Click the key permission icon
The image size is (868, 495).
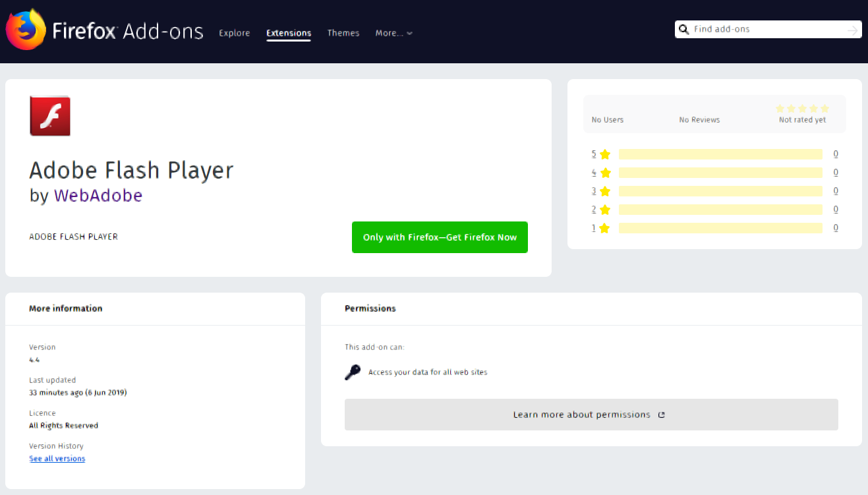(353, 372)
